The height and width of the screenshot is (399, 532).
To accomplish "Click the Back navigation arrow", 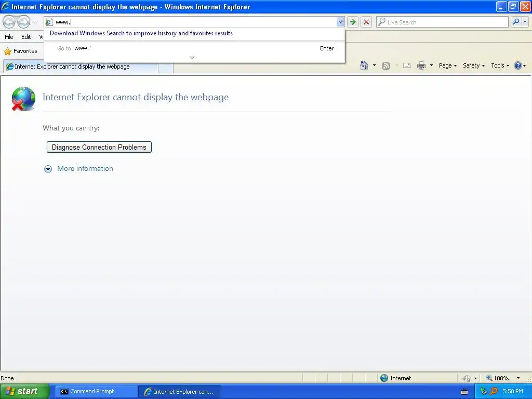I will (9, 22).
